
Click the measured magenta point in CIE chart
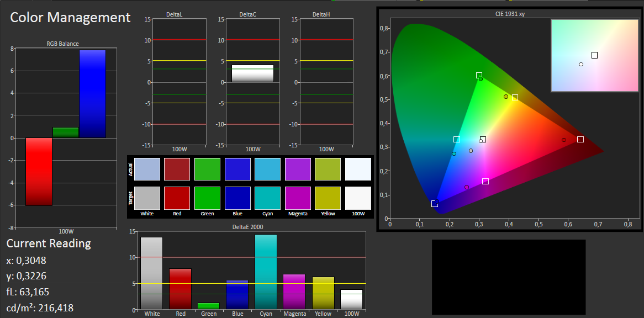tap(467, 187)
